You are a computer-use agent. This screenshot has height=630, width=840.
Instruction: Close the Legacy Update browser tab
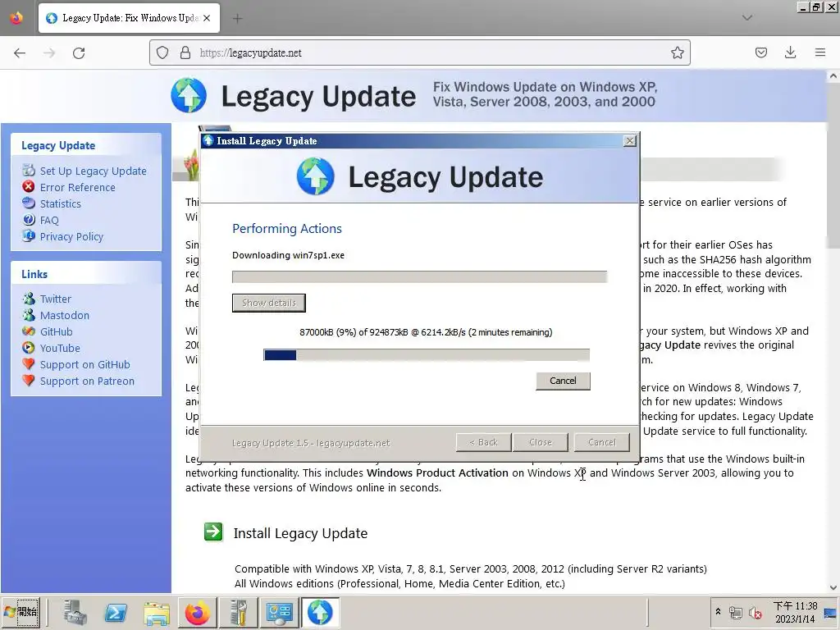click(207, 18)
